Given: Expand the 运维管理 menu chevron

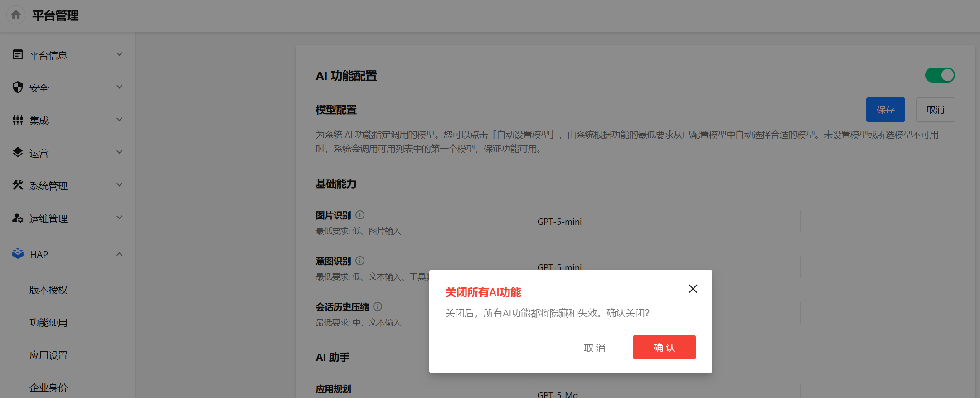Looking at the screenshot, I should tap(120, 218).
